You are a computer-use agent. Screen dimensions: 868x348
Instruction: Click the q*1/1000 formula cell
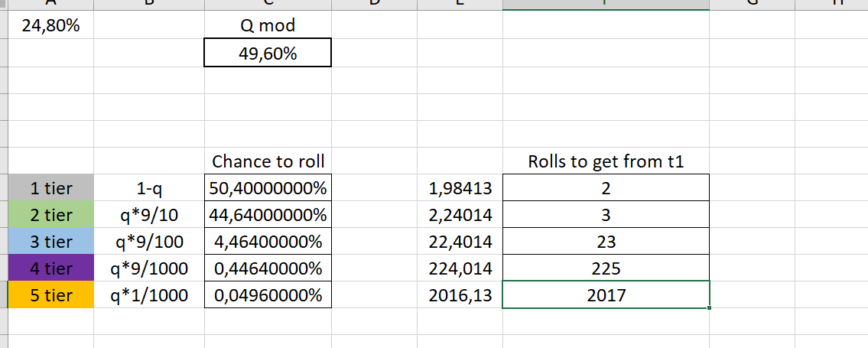[149, 295]
